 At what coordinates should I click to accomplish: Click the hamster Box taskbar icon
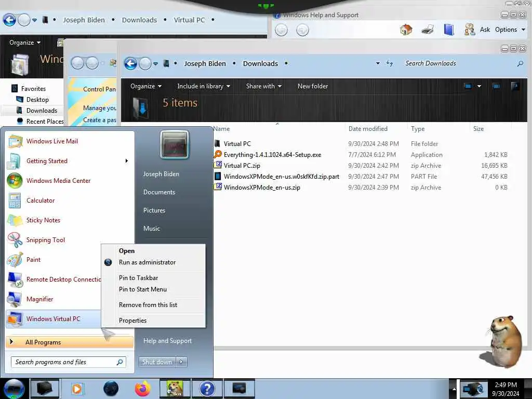point(175,389)
